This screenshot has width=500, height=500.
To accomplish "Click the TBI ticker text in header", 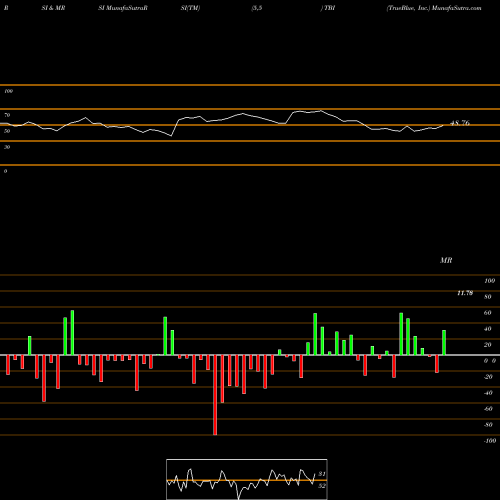I will 329,8.
